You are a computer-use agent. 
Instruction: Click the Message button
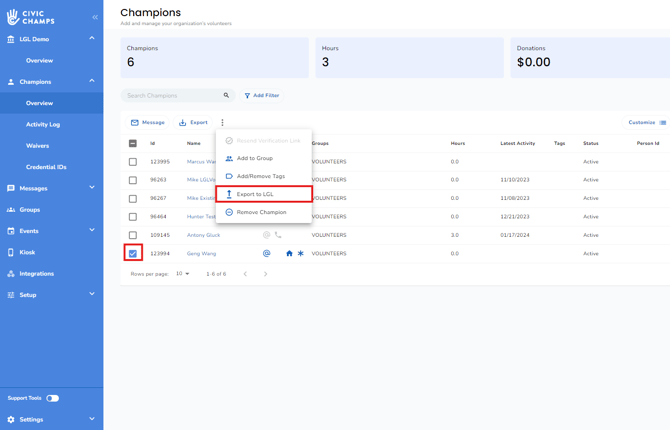pos(147,123)
